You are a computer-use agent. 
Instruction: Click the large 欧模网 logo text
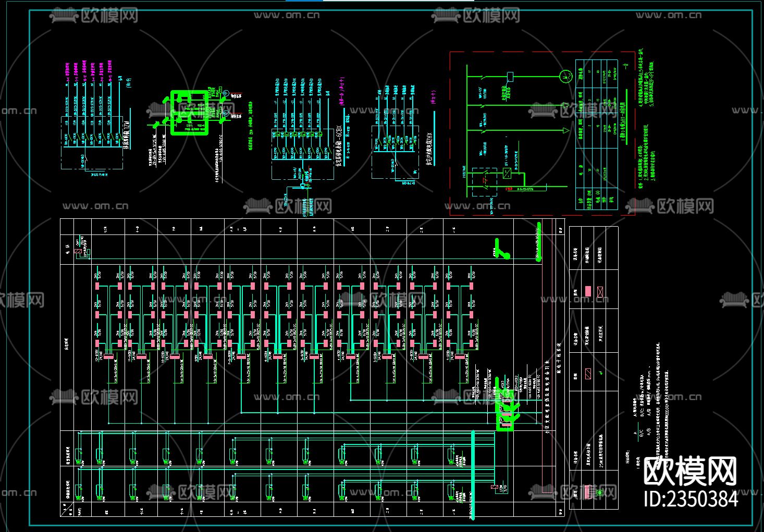690,472
